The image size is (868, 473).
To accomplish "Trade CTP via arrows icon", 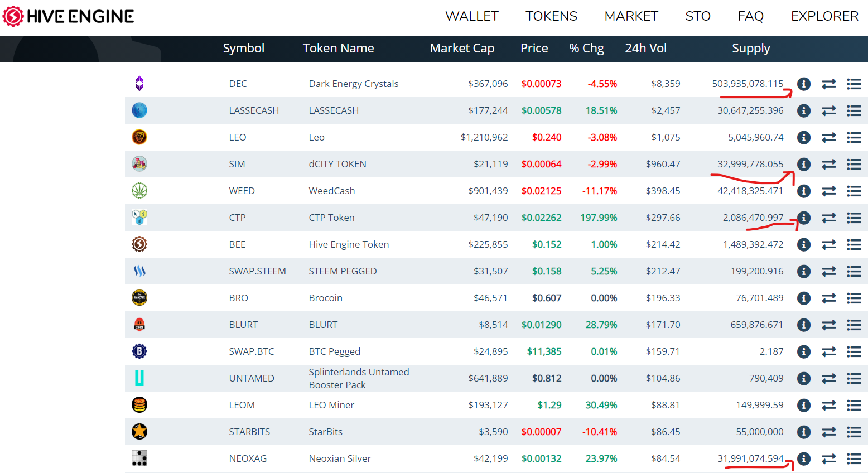I will pos(829,218).
